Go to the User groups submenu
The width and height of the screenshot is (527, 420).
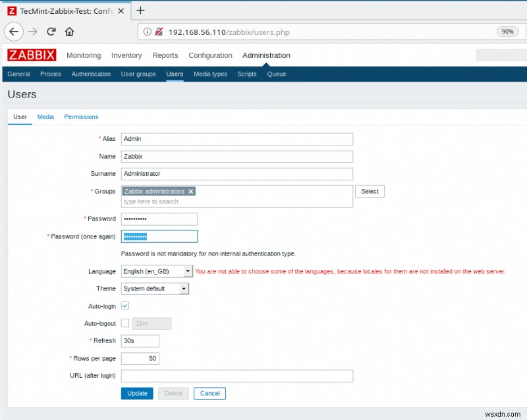[138, 74]
